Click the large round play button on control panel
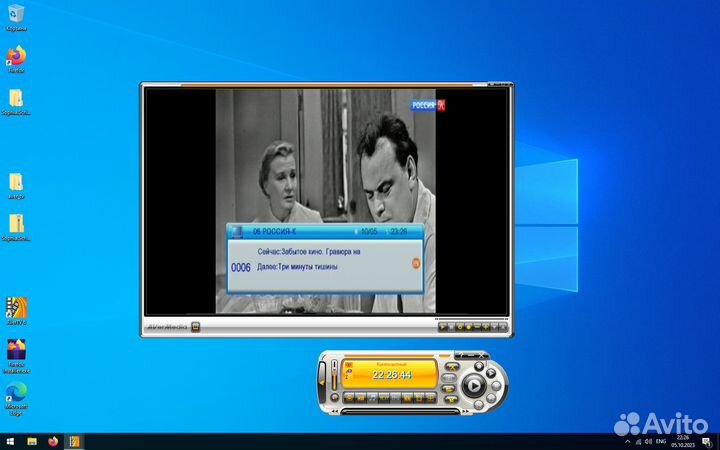 coord(474,385)
